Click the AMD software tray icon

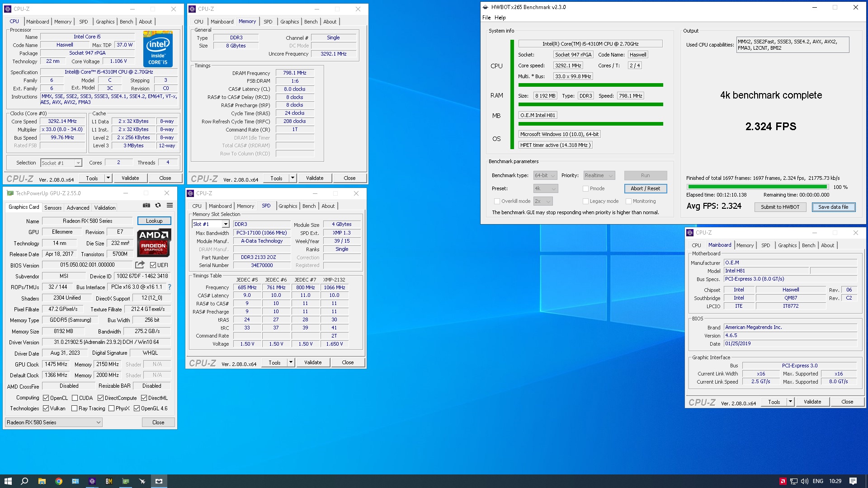click(x=782, y=481)
